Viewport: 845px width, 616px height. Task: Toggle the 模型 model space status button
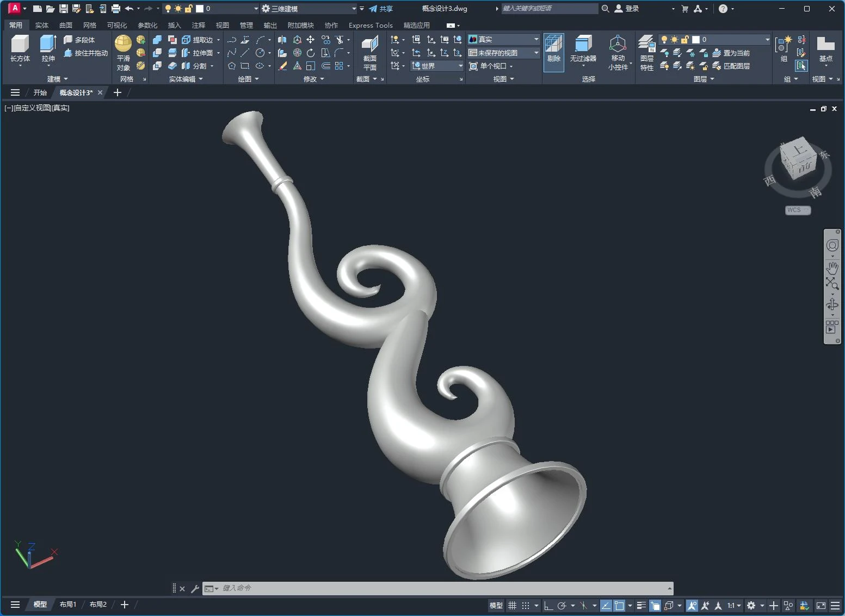point(496,605)
